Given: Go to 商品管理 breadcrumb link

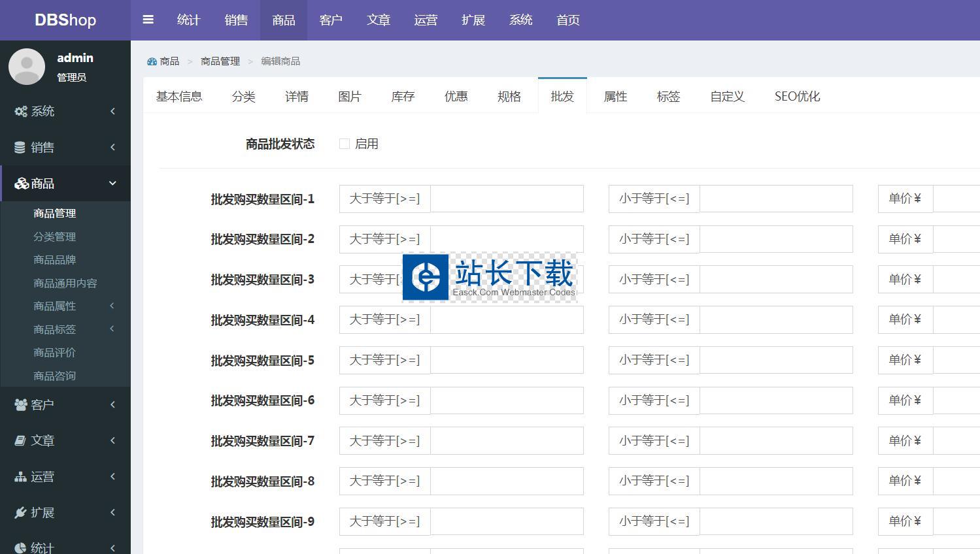Looking at the screenshot, I should (x=220, y=61).
